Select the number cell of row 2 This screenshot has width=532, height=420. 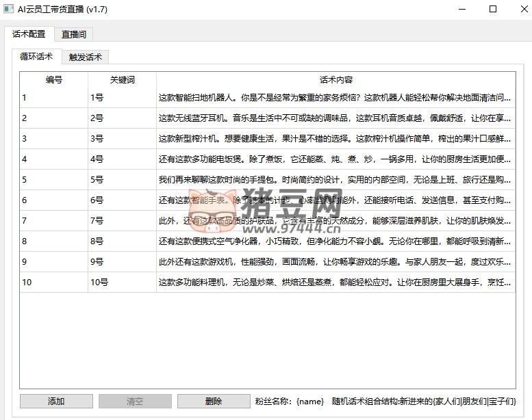tap(54, 118)
